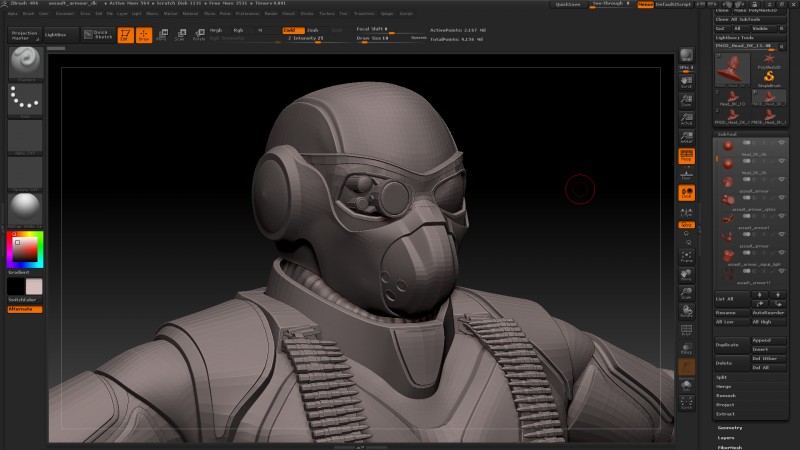Screen dimensions: 800x450
Task: Select the Head_DK_10 tool thumbnail
Action: (732, 98)
